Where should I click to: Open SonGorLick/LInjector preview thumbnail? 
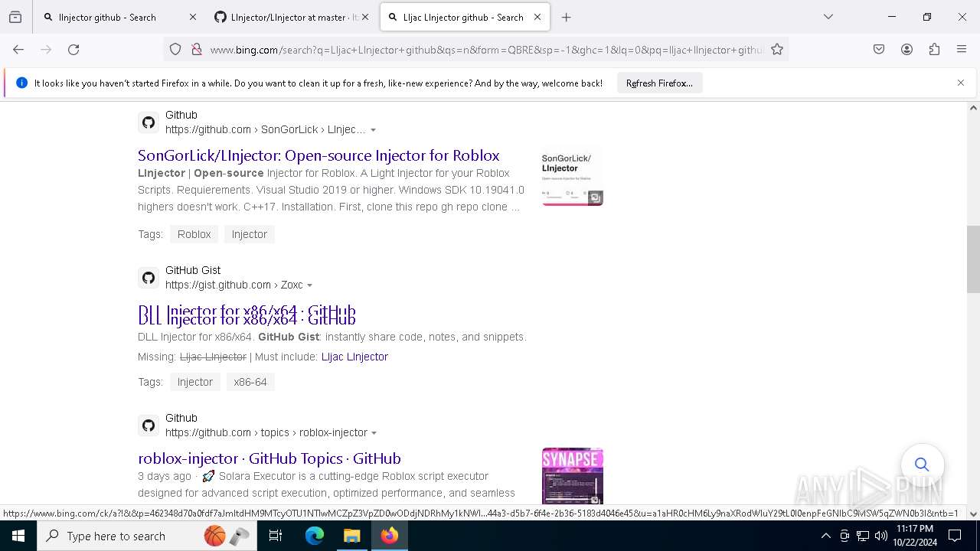click(573, 177)
